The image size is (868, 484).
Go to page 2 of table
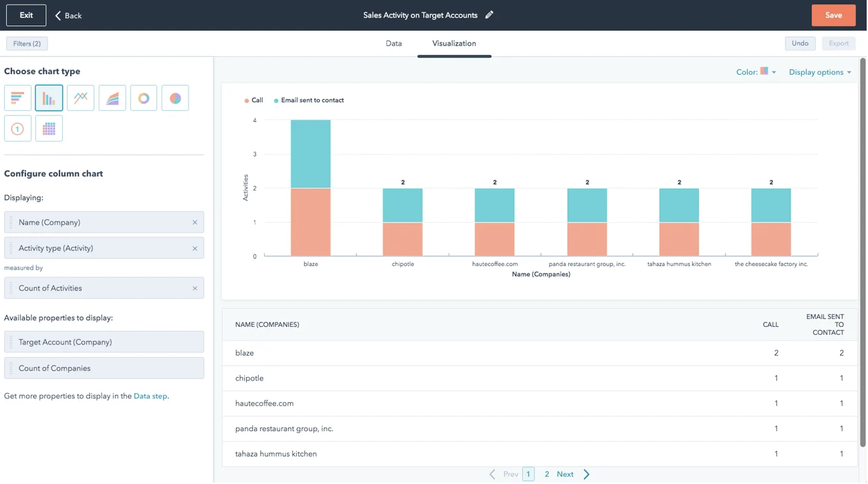546,474
